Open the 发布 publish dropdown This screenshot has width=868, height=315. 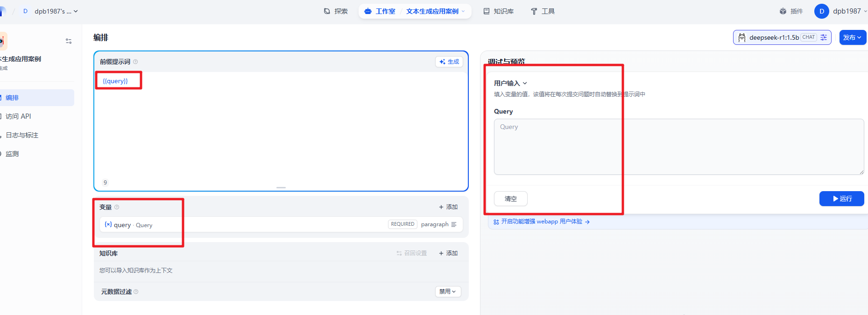(852, 37)
